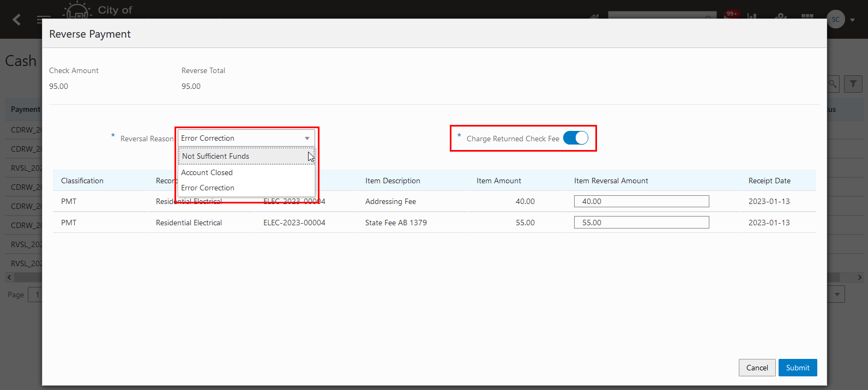This screenshot has width=868, height=390.
Task: Click the reports bar chart icon
Action: pyautogui.click(x=752, y=16)
